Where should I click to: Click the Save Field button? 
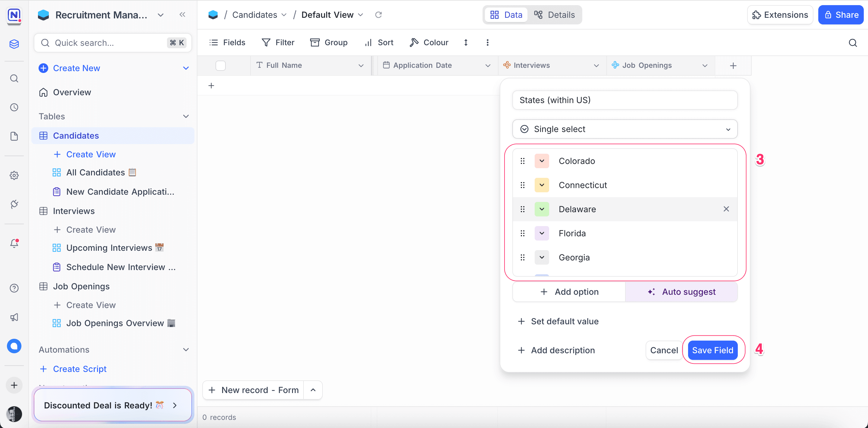tap(712, 350)
